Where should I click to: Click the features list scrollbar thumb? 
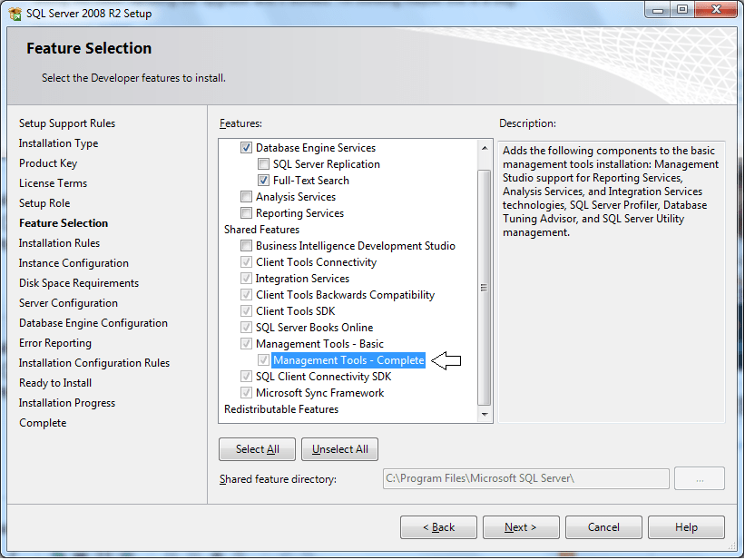pyautogui.click(x=485, y=288)
